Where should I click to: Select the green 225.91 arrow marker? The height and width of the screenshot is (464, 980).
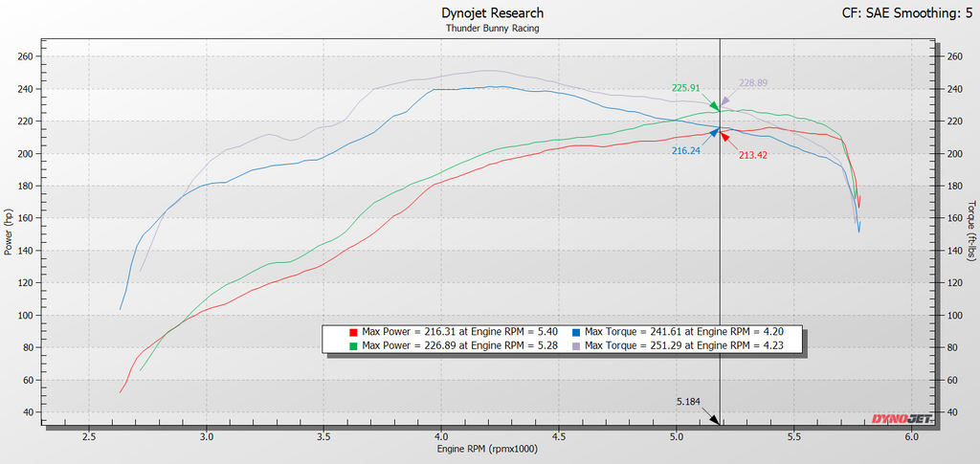(x=712, y=103)
